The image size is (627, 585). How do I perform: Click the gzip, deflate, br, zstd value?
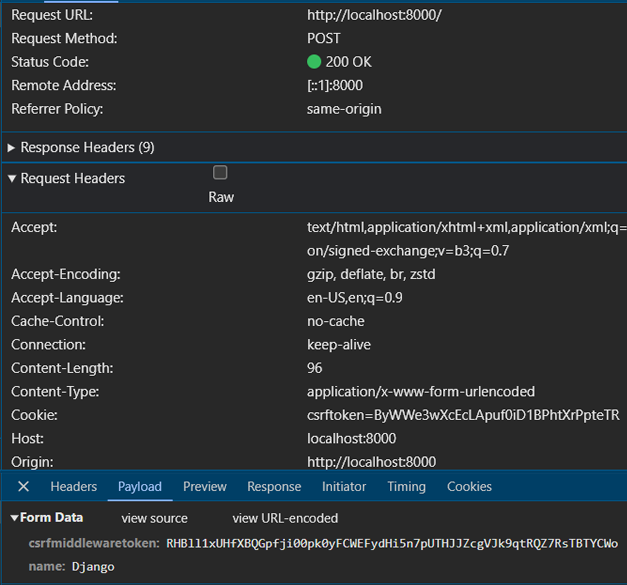tap(371, 274)
